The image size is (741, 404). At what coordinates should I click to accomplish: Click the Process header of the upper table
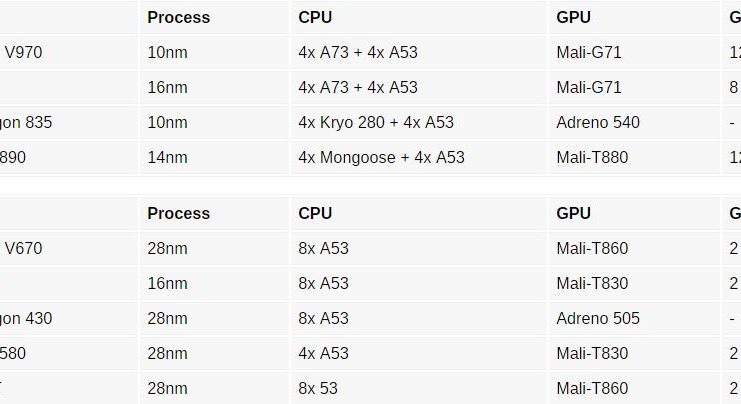point(179,17)
